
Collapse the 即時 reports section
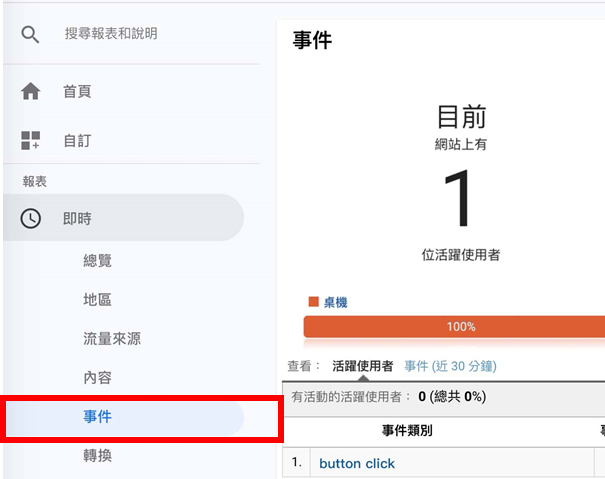pos(123,218)
